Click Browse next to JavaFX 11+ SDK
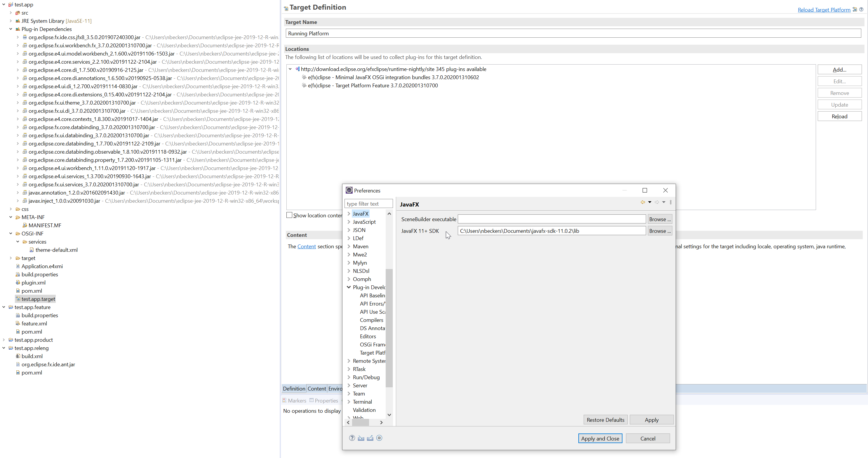Image resolution: width=868 pixels, height=458 pixels. [x=660, y=231]
